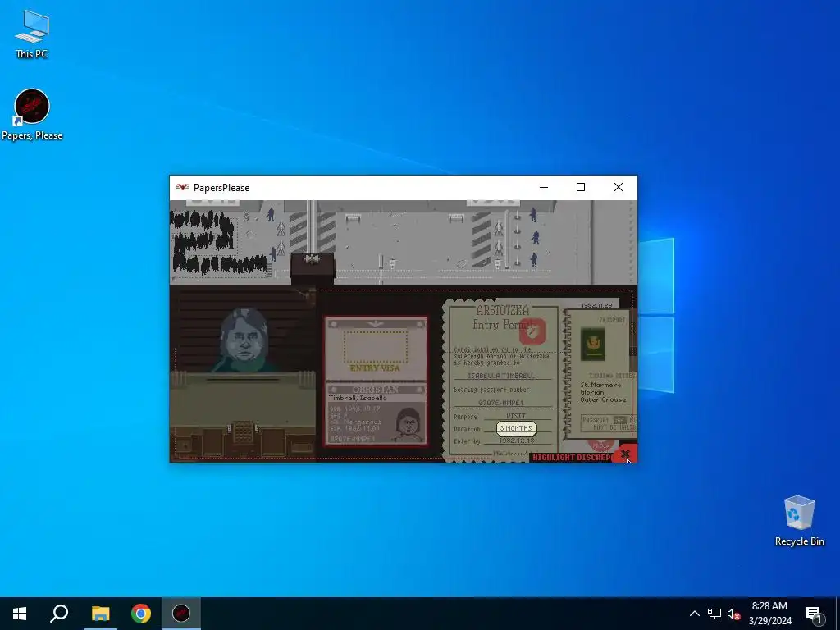
Task: Click the EXP 1982.11.01 date on passport
Action: (x=354, y=428)
